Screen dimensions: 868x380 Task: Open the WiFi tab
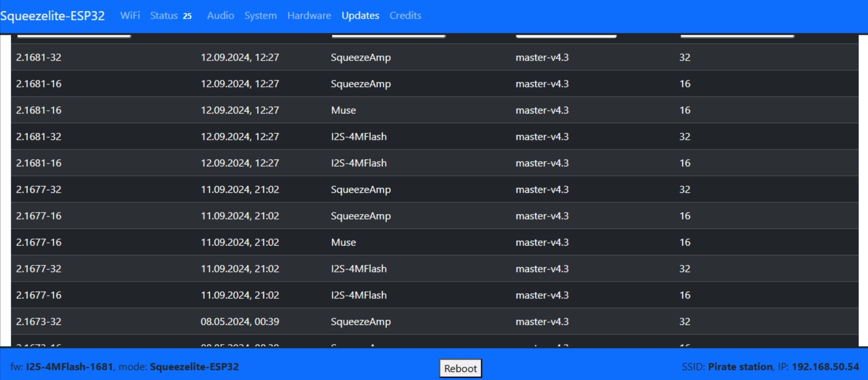coord(130,16)
